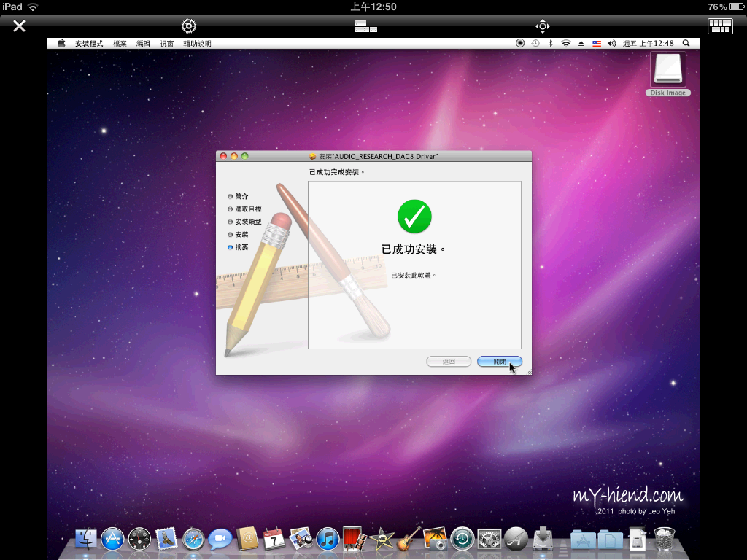
Task: Click the installer window title bar text
Action: point(379,156)
